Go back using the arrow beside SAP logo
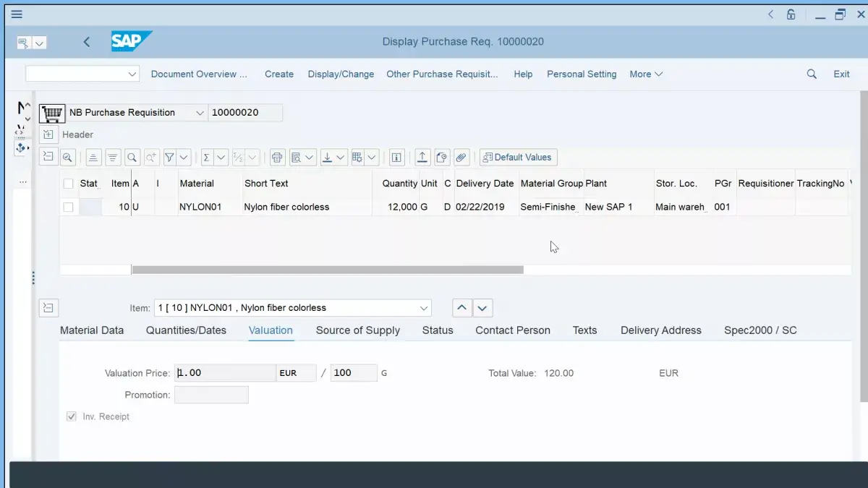This screenshot has height=488, width=868. click(x=87, y=42)
